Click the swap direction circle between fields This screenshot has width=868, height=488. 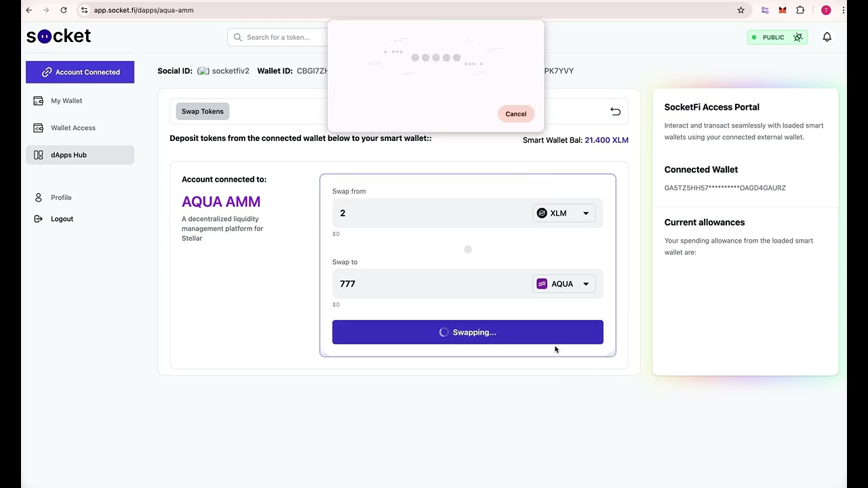coord(468,249)
